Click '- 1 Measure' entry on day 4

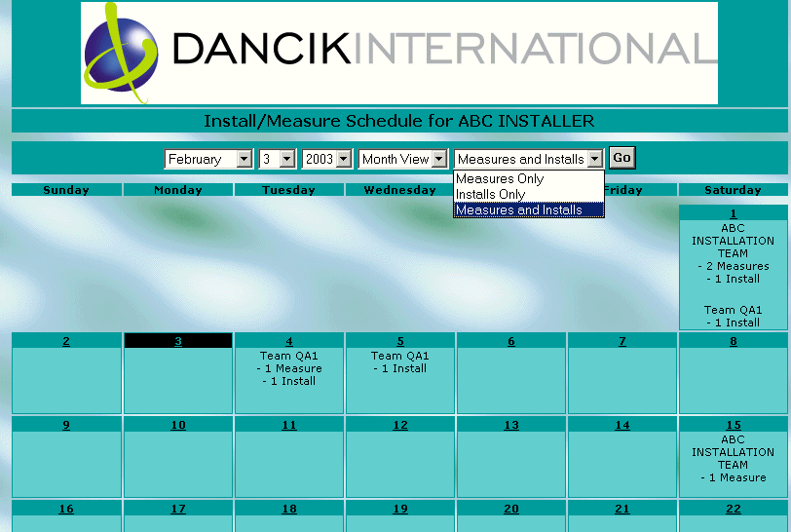pos(289,368)
